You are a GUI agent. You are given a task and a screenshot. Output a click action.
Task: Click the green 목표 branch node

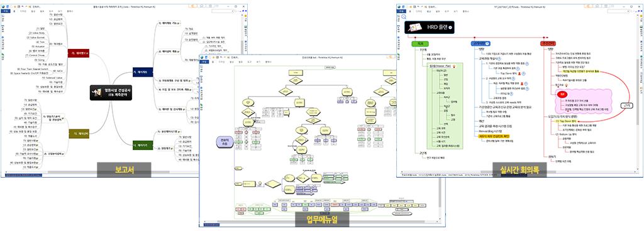pos(419,43)
